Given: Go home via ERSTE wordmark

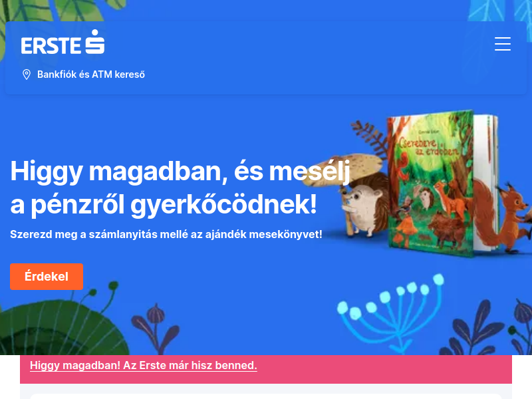Looking at the screenshot, I should point(51,45).
